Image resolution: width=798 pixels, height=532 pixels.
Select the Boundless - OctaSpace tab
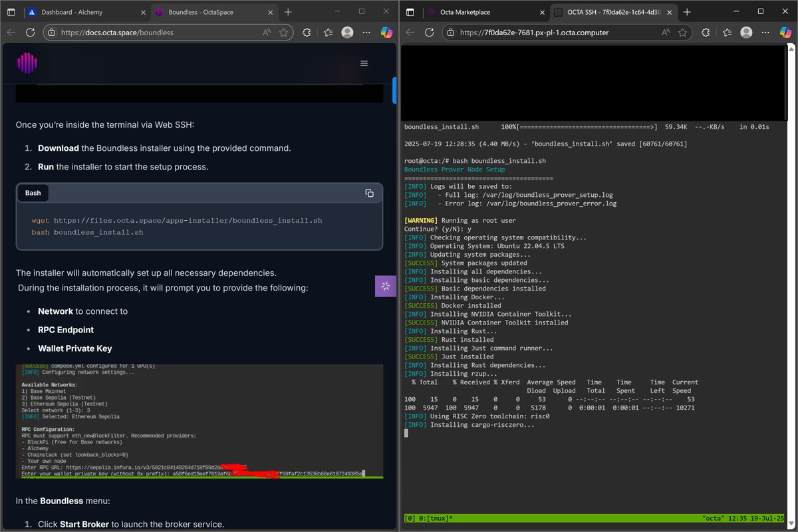click(213, 12)
